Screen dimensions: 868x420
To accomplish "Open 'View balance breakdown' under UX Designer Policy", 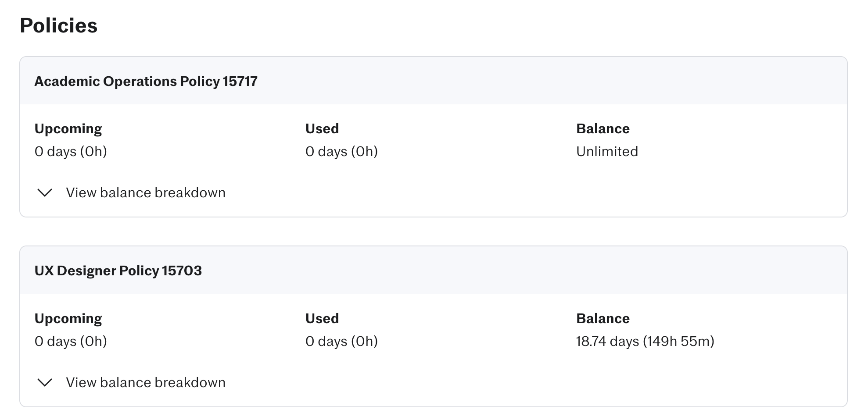I will point(145,383).
